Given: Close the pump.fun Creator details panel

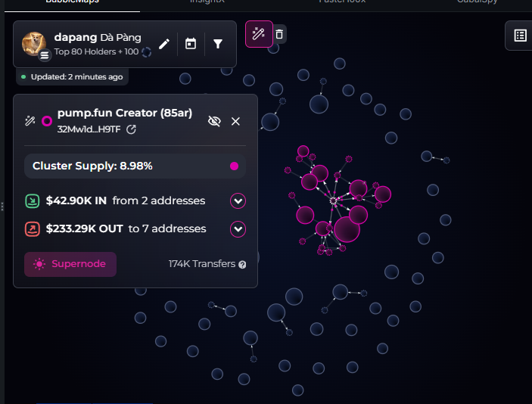Looking at the screenshot, I should pyautogui.click(x=235, y=121).
